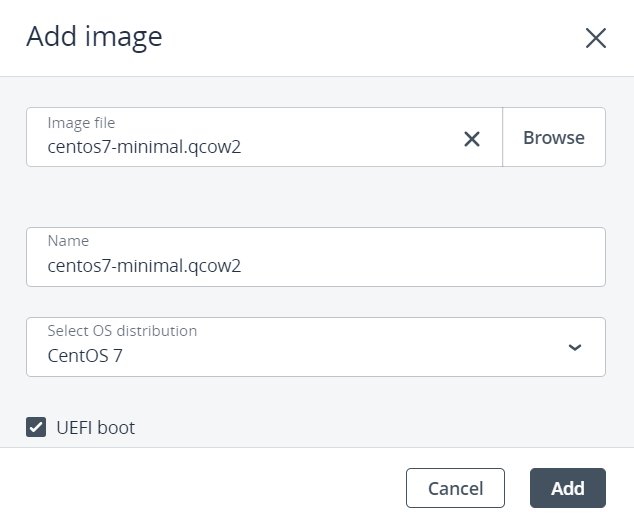
Task: Toggle UEFI boot by its label text
Action: coord(95,428)
